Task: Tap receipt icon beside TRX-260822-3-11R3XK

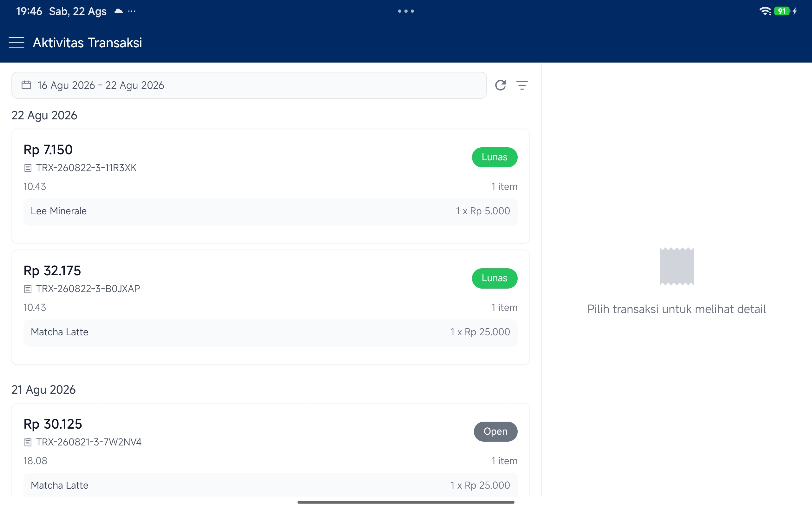Action: pyautogui.click(x=28, y=168)
